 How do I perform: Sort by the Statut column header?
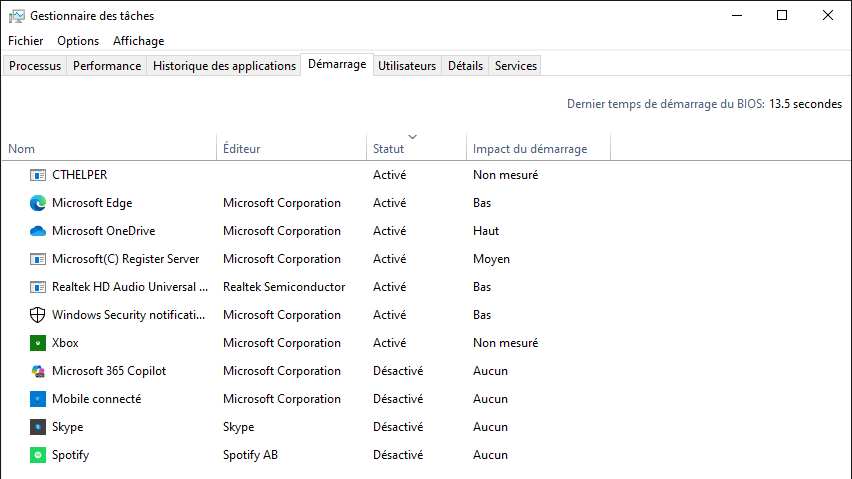pos(417,148)
